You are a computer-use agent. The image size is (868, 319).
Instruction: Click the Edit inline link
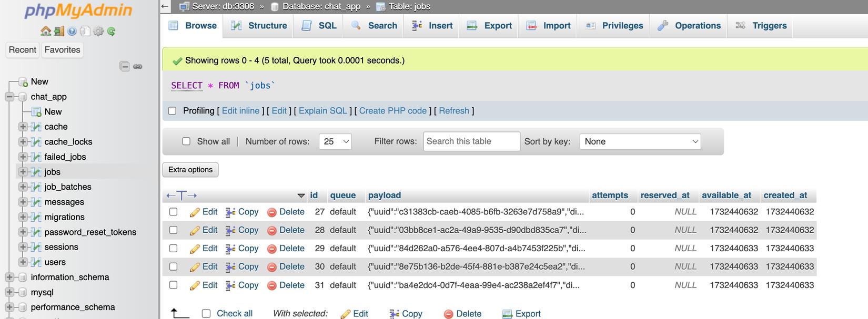240,111
